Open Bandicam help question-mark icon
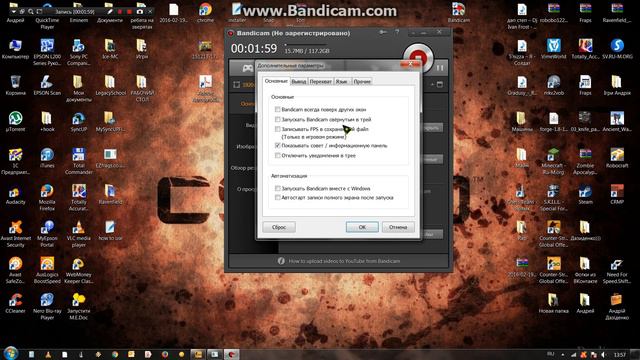 [397, 33]
